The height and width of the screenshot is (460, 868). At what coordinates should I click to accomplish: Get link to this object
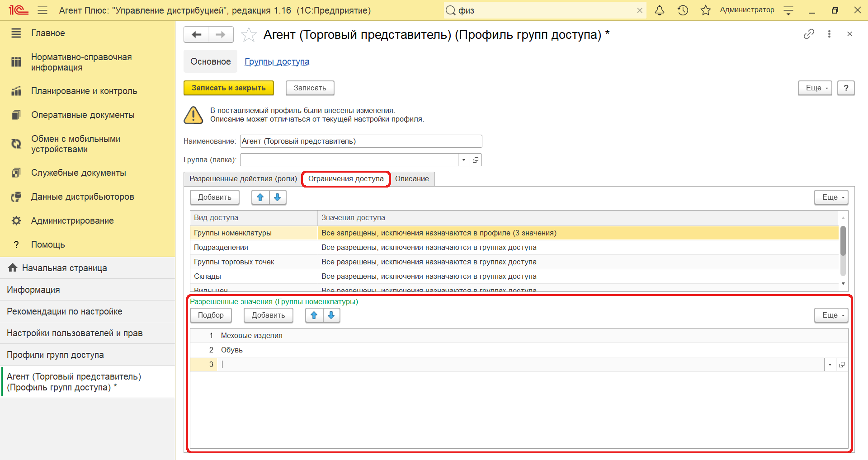point(809,34)
